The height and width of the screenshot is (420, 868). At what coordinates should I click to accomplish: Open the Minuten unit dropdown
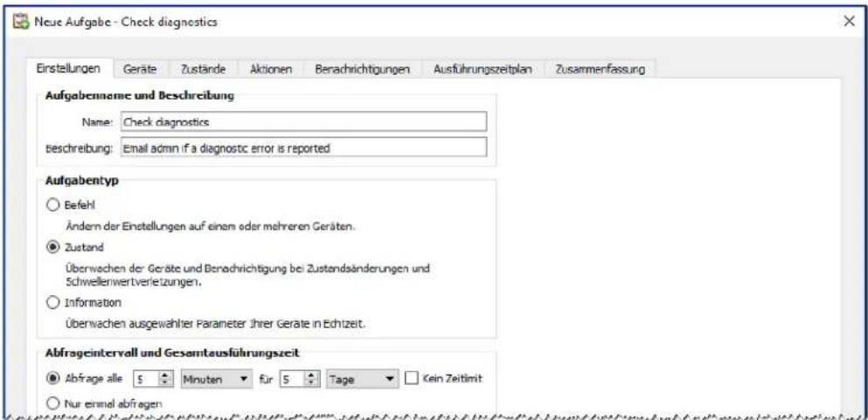[x=215, y=379]
